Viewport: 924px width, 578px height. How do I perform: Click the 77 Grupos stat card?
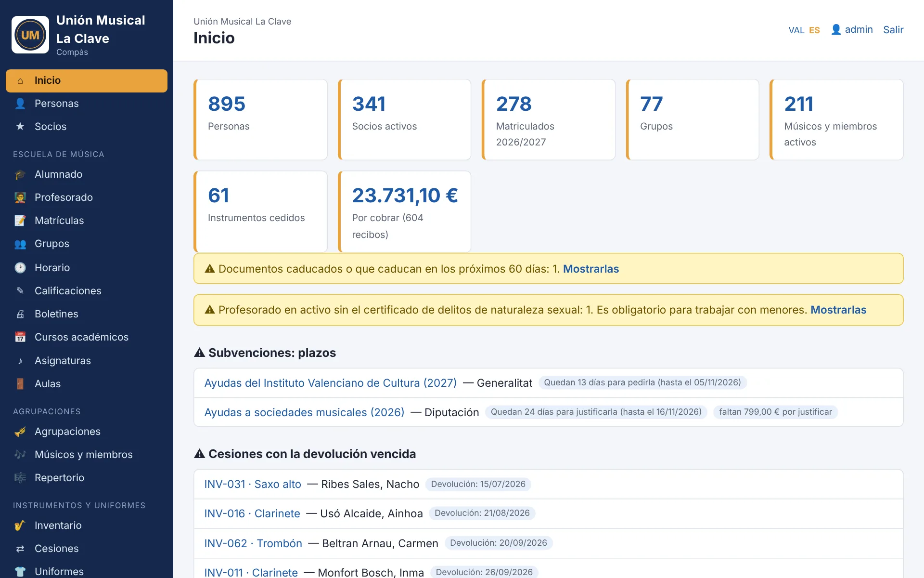pyautogui.click(x=693, y=119)
